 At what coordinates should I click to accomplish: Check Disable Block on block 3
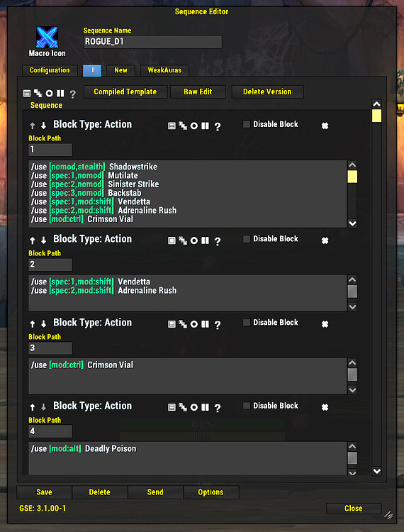coord(247,322)
